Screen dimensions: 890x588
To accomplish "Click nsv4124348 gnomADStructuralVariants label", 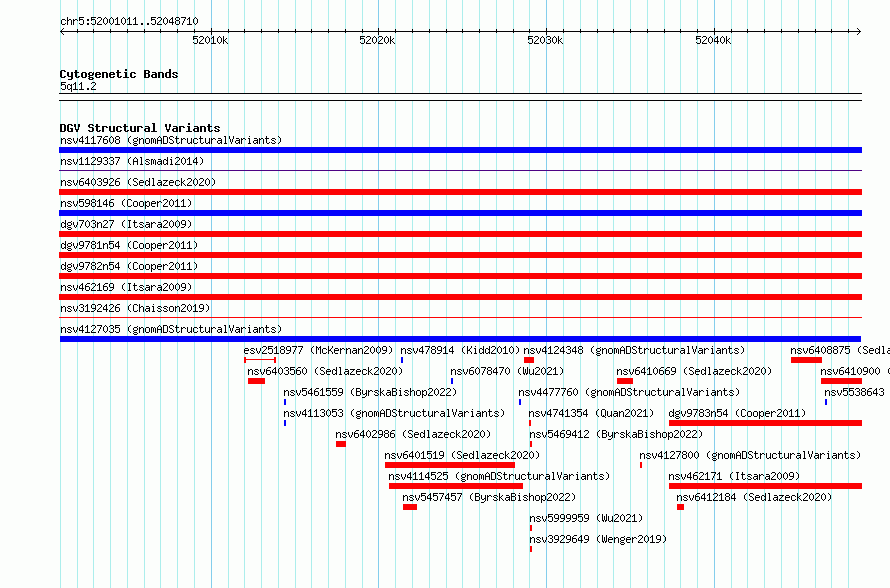I will [x=634, y=350].
